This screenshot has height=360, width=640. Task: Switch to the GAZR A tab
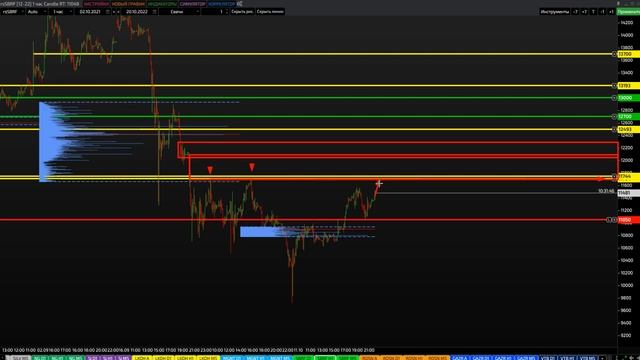(460, 358)
